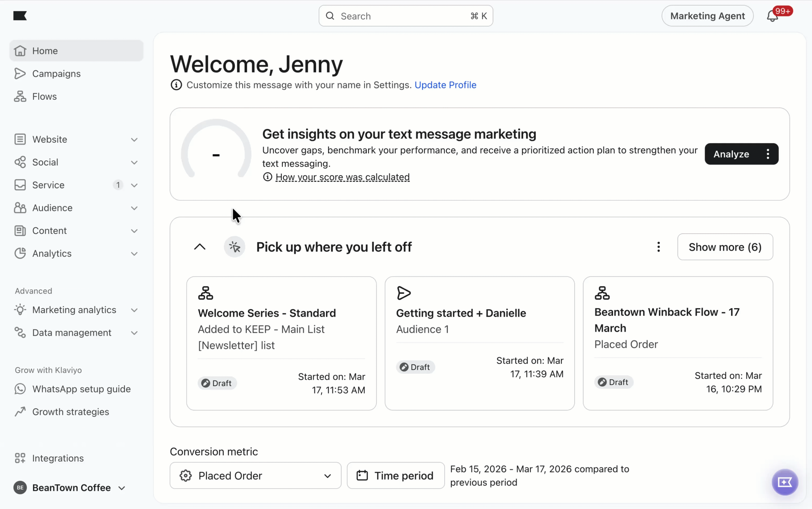Open Growth strategies
Image resolution: width=812 pixels, height=509 pixels.
[x=77, y=412]
